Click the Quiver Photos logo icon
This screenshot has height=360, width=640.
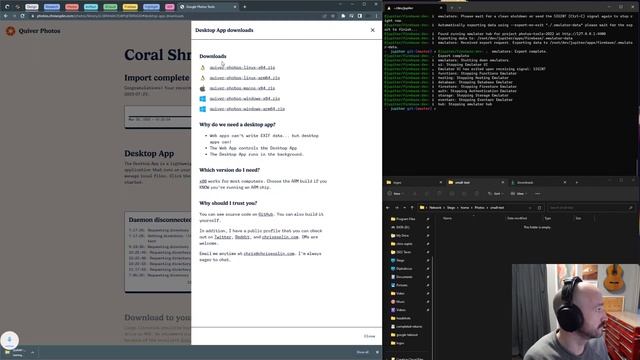click(11, 31)
